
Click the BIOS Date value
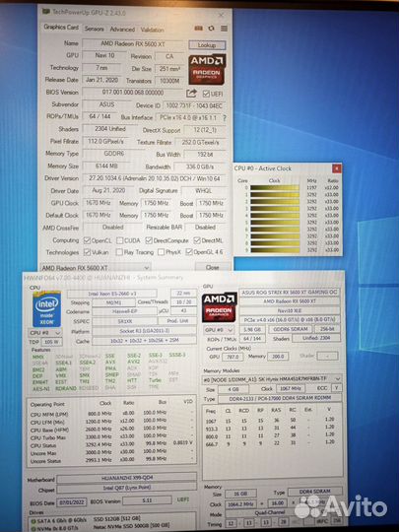coord(72,501)
